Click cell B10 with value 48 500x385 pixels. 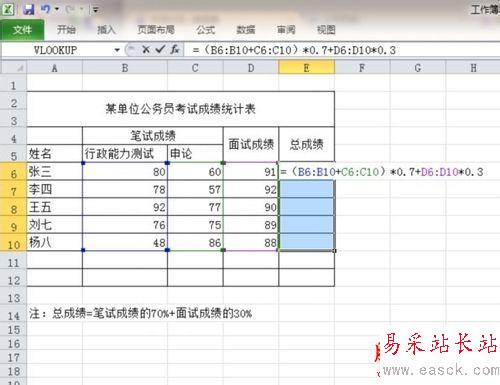125,242
